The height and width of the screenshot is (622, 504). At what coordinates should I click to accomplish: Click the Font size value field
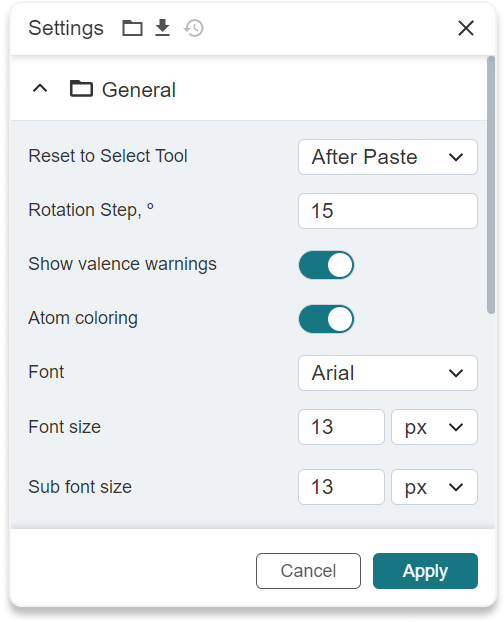(341, 427)
